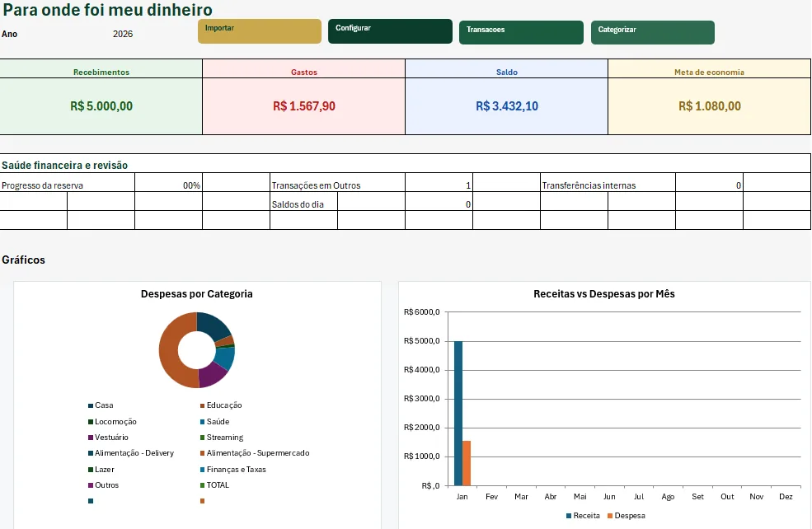The height and width of the screenshot is (529, 812).
Task: Select the R$ 1000,0 axis label
Action: (421, 456)
